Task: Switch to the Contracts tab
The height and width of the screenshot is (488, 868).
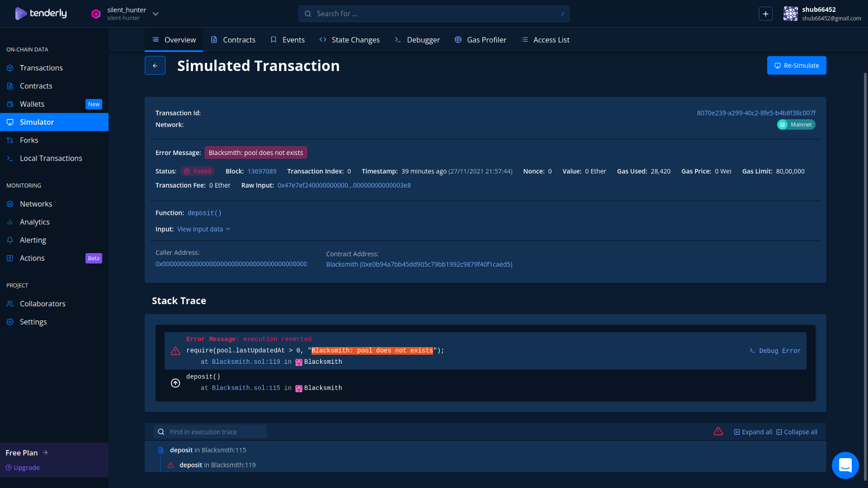Action: [233, 40]
